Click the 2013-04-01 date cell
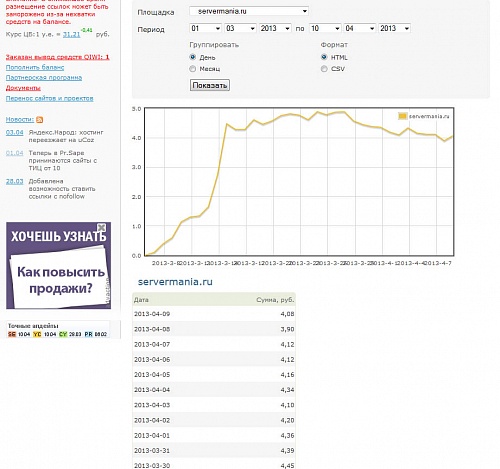The width and height of the screenshot is (500, 469). click(152, 435)
